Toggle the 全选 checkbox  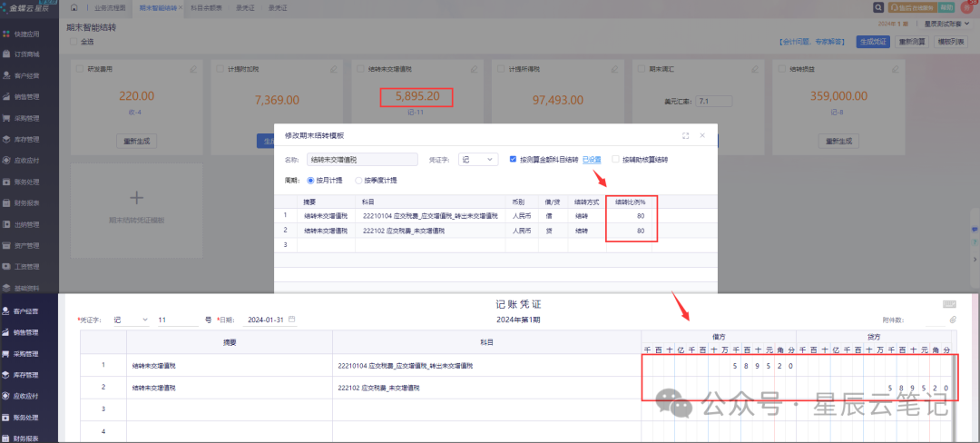pyautogui.click(x=73, y=42)
